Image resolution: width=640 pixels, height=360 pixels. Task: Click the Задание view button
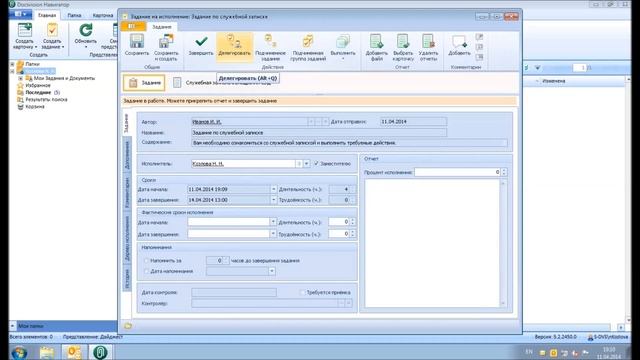144,83
